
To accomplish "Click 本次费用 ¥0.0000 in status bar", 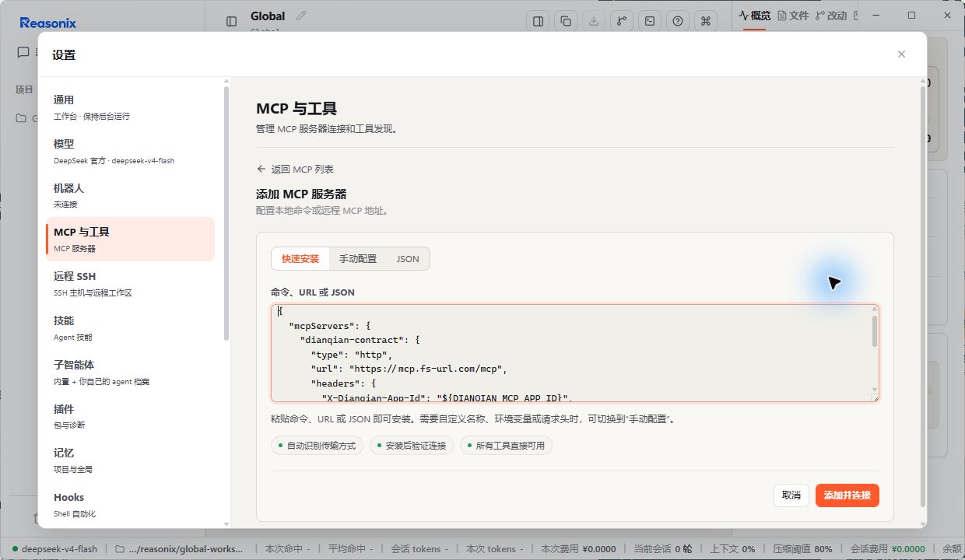I will coord(578,548).
